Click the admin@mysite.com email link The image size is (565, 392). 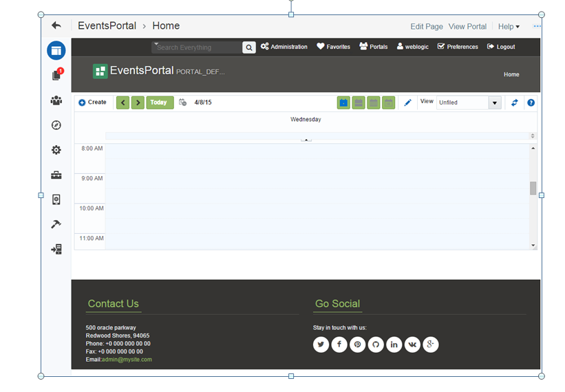[x=127, y=360]
